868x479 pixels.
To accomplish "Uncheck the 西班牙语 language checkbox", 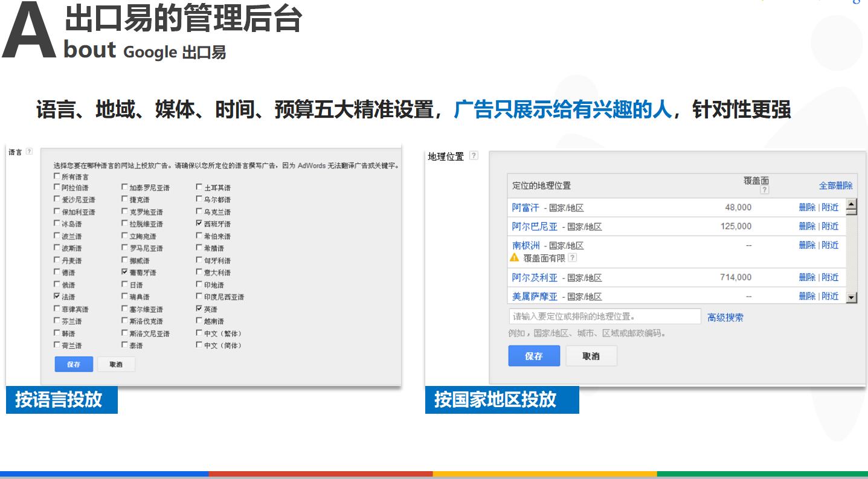I will (x=199, y=224).
